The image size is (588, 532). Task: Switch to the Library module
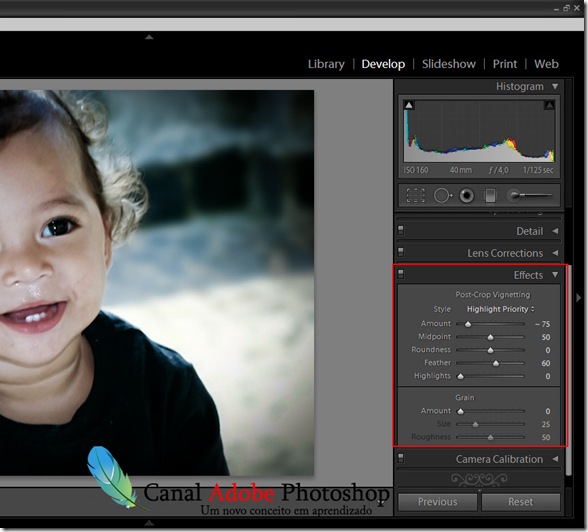click(326, 64)
